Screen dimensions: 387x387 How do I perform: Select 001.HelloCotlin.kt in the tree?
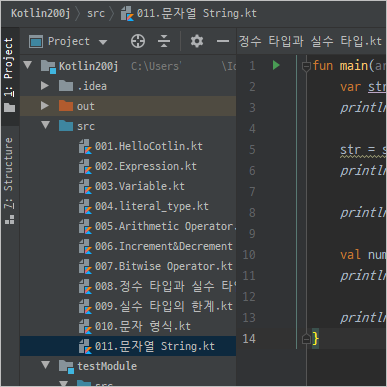pyautogui.click(x=149, y=146)
